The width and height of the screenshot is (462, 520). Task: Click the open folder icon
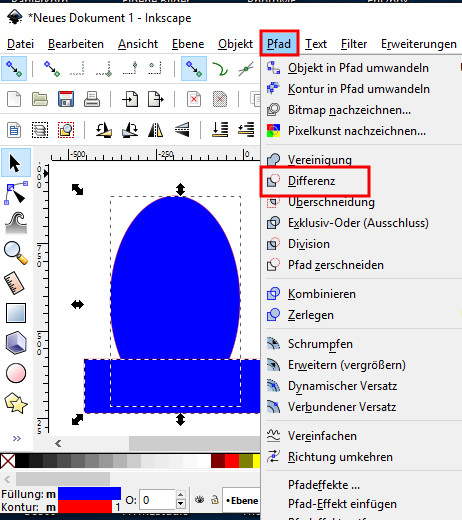click(x=40, y=99)
